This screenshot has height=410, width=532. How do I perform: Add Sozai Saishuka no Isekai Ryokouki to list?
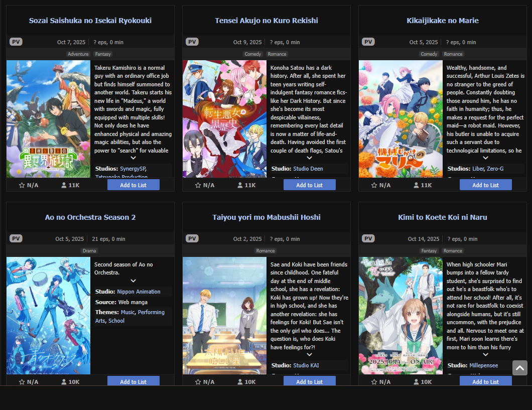(134, 185)
